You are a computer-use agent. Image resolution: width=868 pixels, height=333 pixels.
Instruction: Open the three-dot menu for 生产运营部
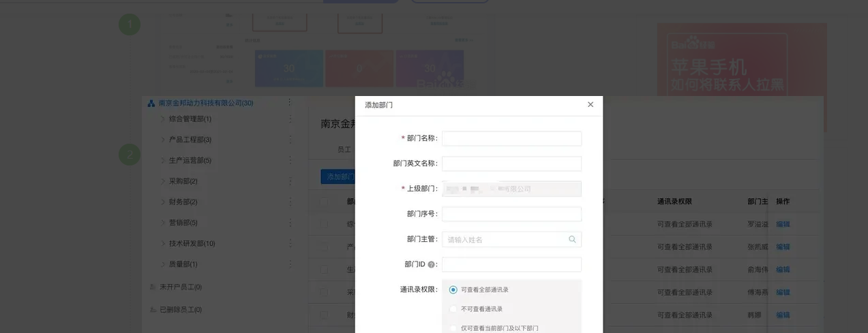[x=290, y=160]
